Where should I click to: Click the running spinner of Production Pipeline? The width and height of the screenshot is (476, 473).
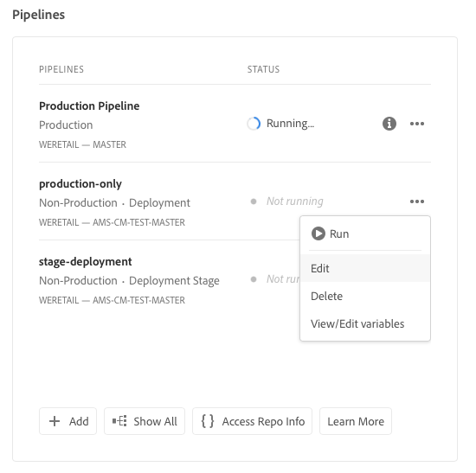(254, 124)
